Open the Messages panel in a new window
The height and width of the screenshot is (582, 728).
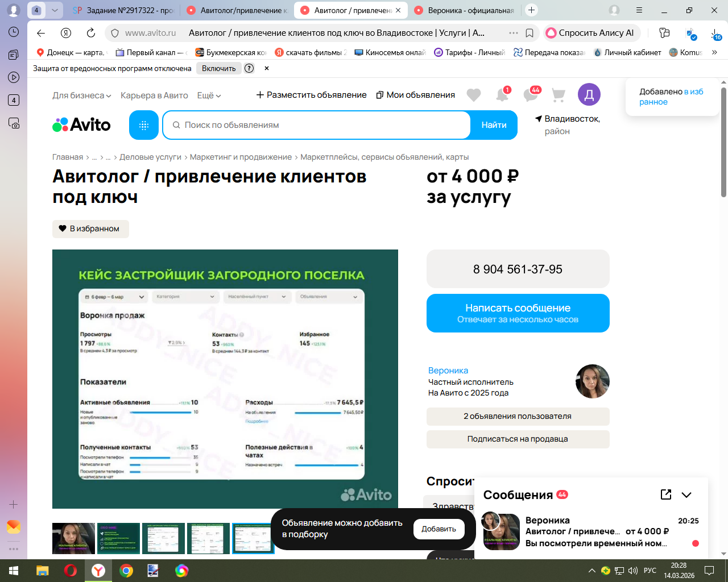point(666,494)
